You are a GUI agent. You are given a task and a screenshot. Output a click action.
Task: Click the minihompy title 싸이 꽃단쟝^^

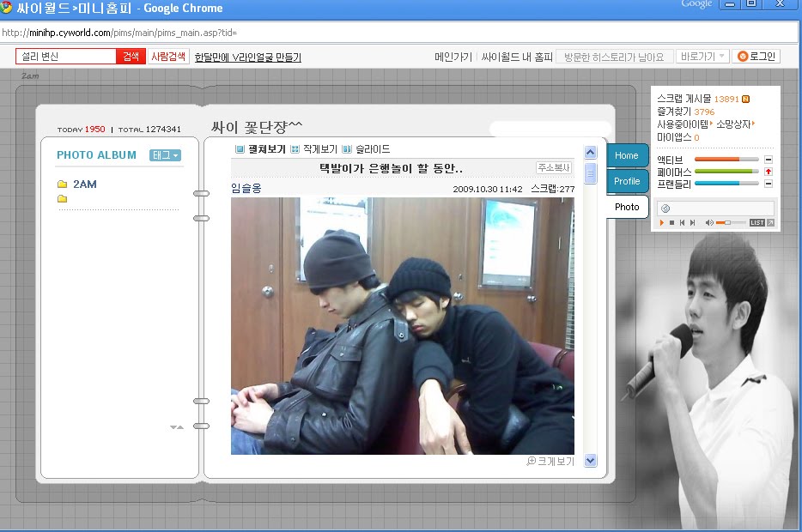pyautogui.click(x=257, y=126)
